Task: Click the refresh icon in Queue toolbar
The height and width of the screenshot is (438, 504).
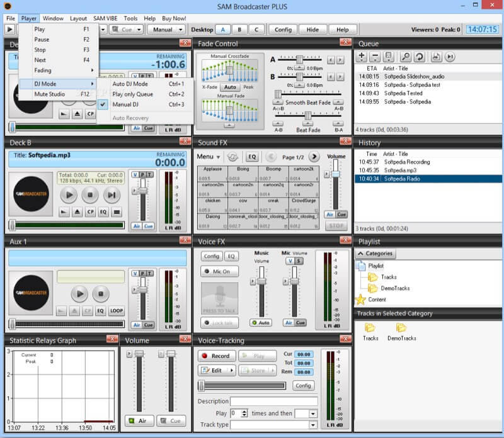Action: [419, 57]
